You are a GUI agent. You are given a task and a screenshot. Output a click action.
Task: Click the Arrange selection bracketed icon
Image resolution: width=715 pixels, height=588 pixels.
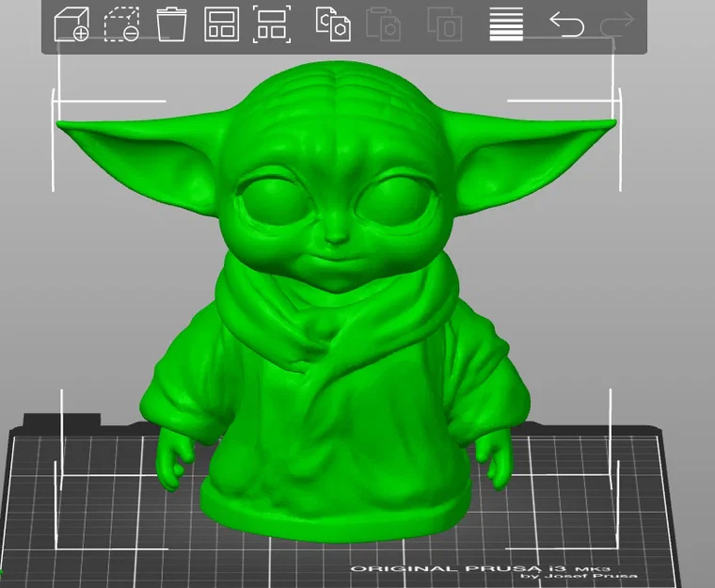[x=272, y=24]
